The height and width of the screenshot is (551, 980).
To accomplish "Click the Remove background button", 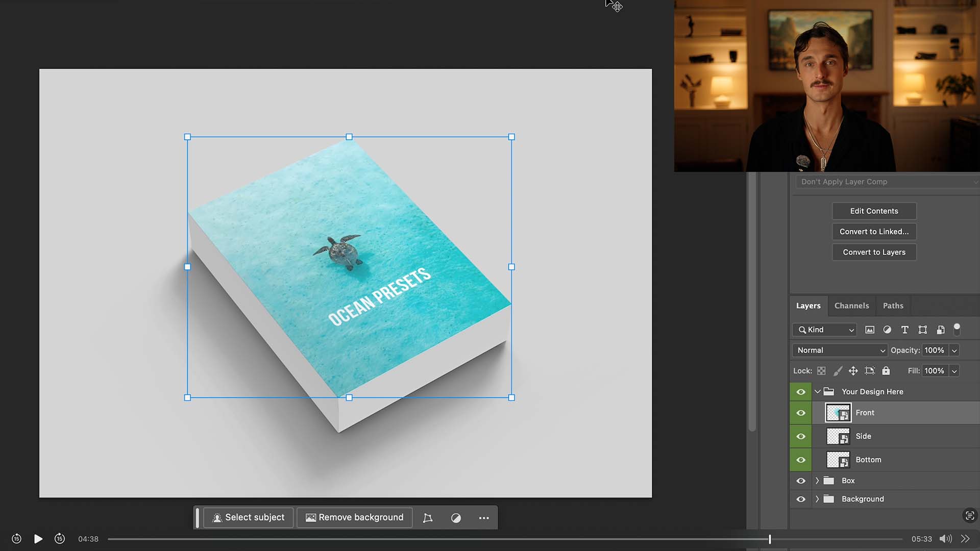I will (354, 517).
